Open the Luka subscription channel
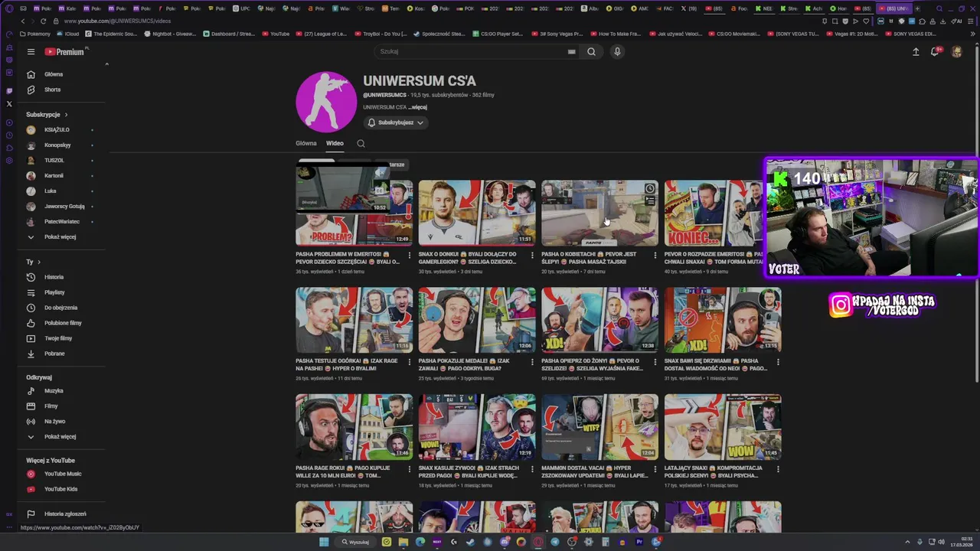This screenshot has width=980, height=551. pos(51,191)
